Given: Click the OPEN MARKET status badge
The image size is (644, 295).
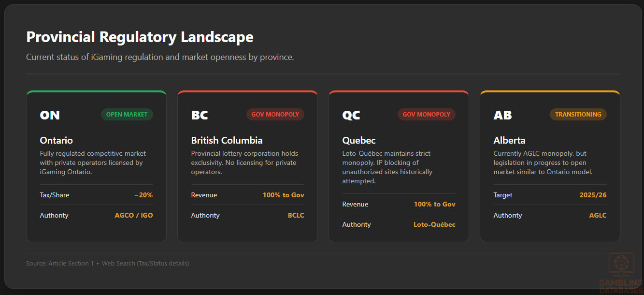Looking at the screenshot, I should (x=127, y=115).
